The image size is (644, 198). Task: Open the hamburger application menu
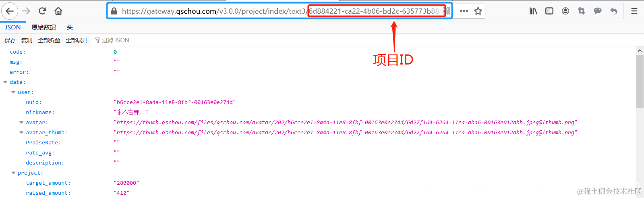(x=634, y=11)
